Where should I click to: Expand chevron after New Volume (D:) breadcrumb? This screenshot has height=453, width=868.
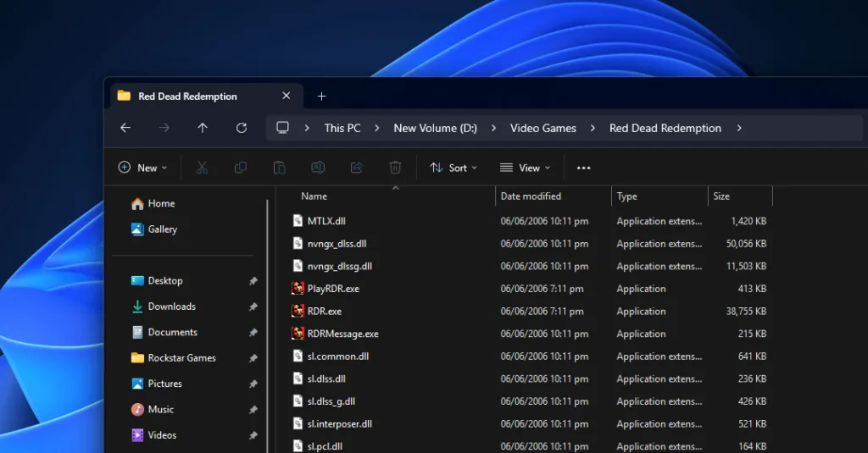pos(493,129)
